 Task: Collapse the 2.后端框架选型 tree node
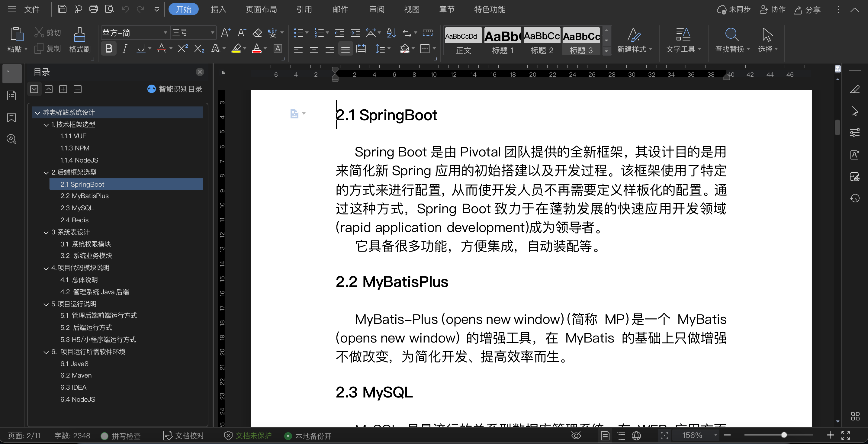point(46,172)
